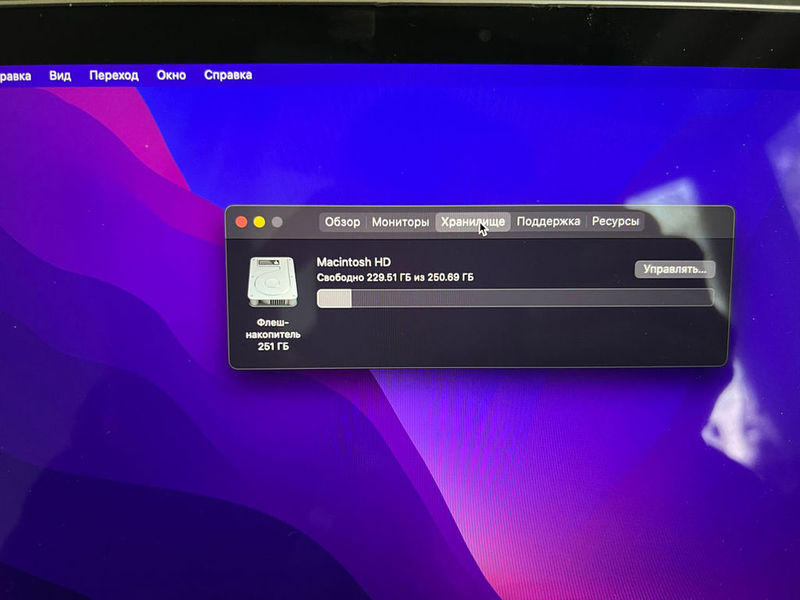This screenshot has width=800, height=600.
Task: Open the Справка menu
Action: click(x=228, y=75)
